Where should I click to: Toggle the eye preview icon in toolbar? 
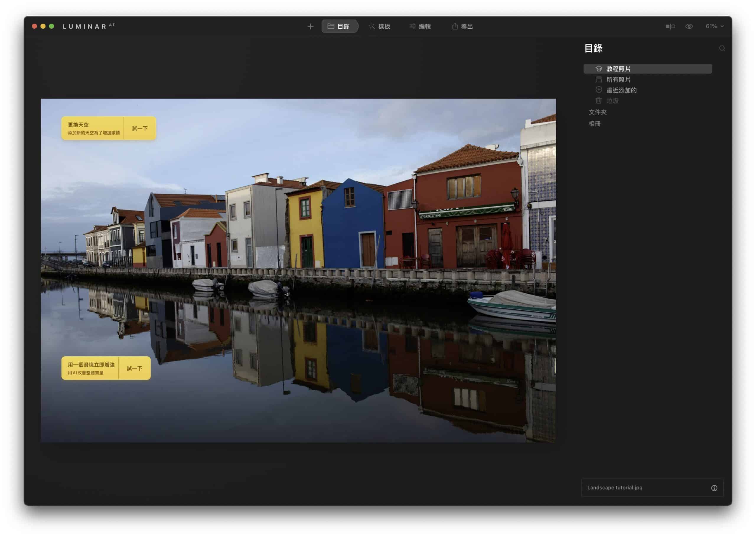pyautogui.click(x=689, y=27)
